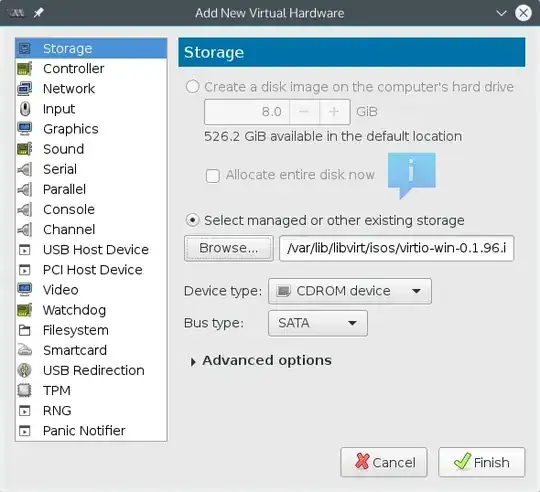Viewport: 540px width, 492px height.
Task: Click the Parallel port icon
Action: pos(24,189)
